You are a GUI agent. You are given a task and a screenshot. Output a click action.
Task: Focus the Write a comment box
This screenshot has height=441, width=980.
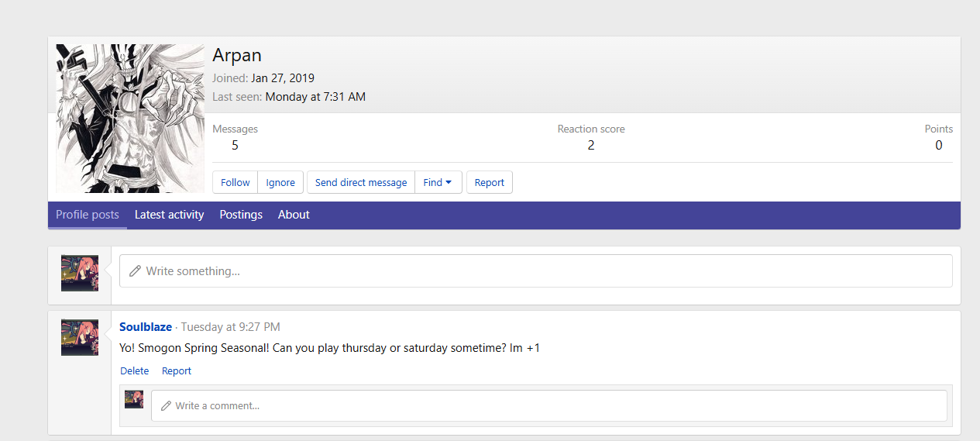tap(548, 405)
